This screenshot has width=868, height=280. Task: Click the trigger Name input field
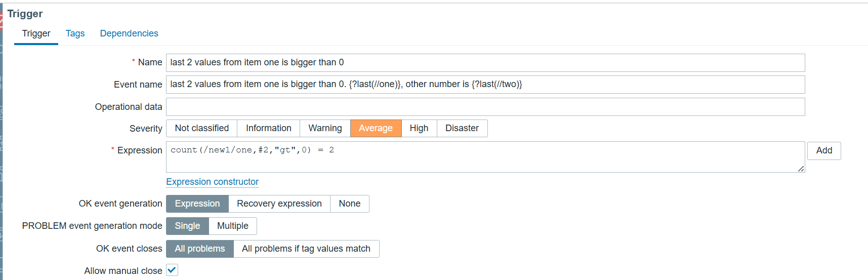(485, 63)
